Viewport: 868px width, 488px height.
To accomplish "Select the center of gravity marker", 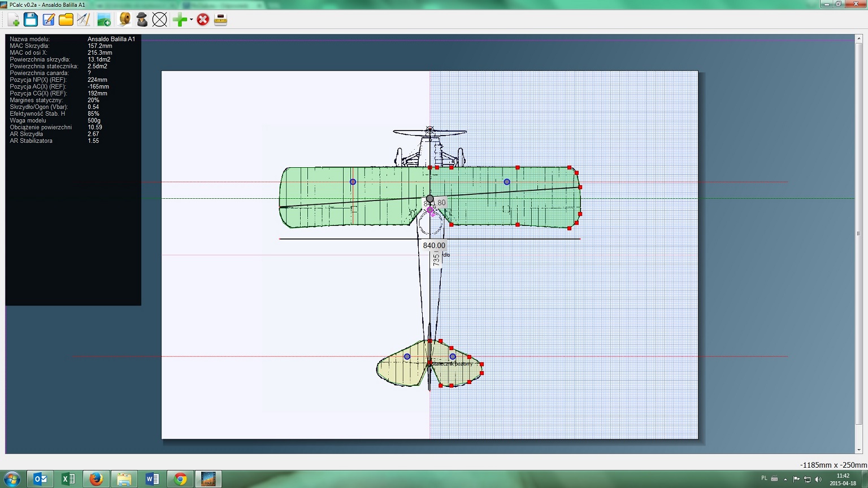I will click(430, 199).
